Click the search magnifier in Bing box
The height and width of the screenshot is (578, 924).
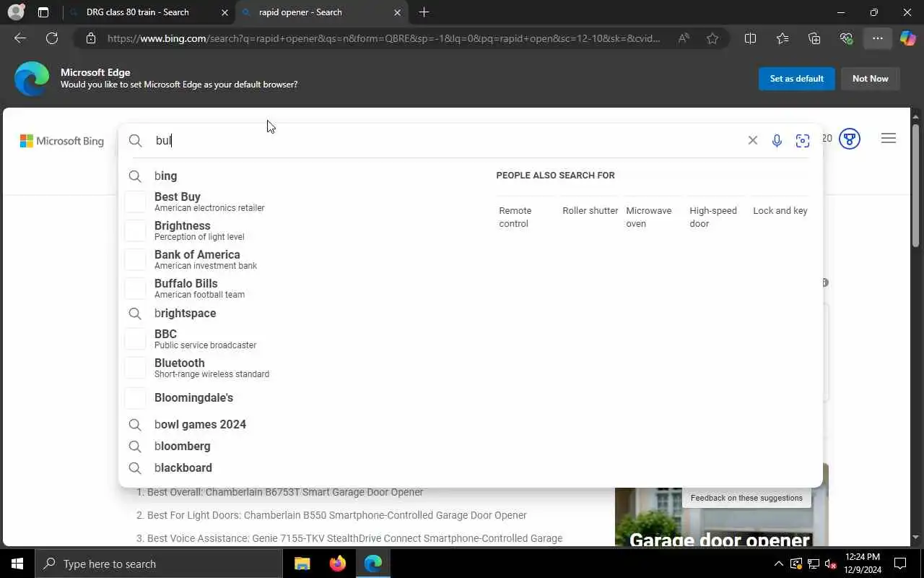tap(136, 140)
